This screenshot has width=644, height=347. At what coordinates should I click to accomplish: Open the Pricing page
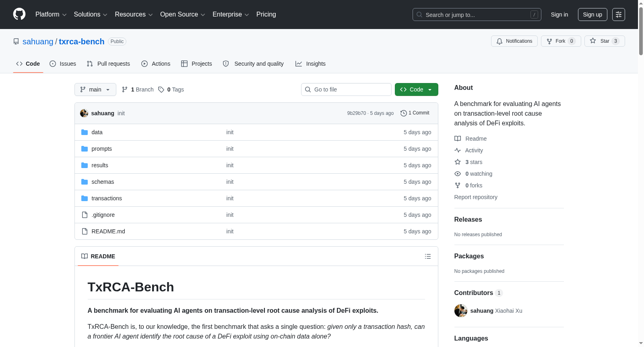[x=266, y=15]
